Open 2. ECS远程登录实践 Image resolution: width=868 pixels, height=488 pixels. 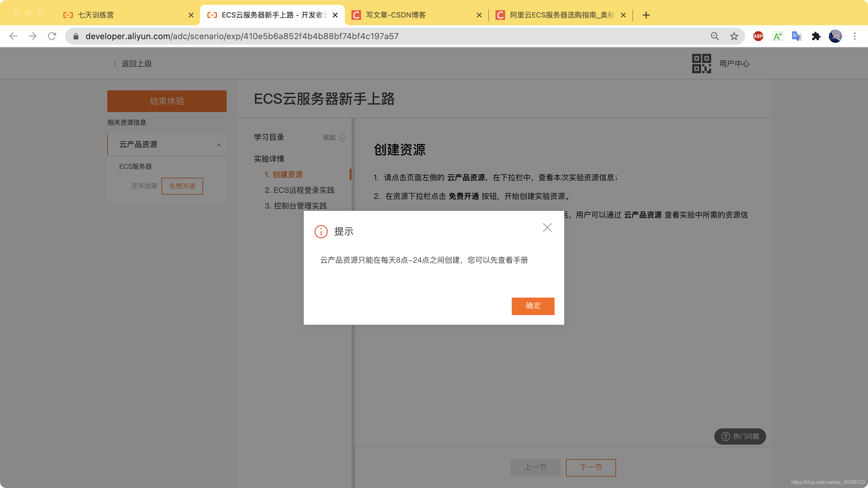click(x=299, y=190)
